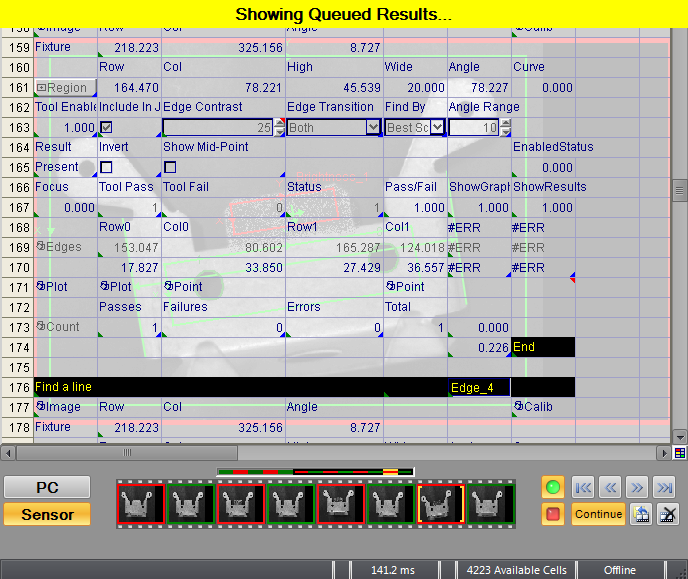Click the save filmstrip images icon

642,514
